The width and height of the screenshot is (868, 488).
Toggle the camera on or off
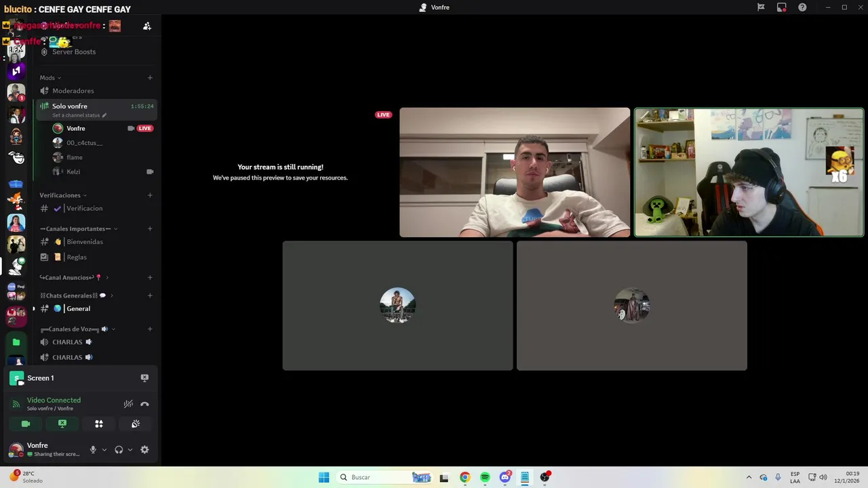pos(26,424)
